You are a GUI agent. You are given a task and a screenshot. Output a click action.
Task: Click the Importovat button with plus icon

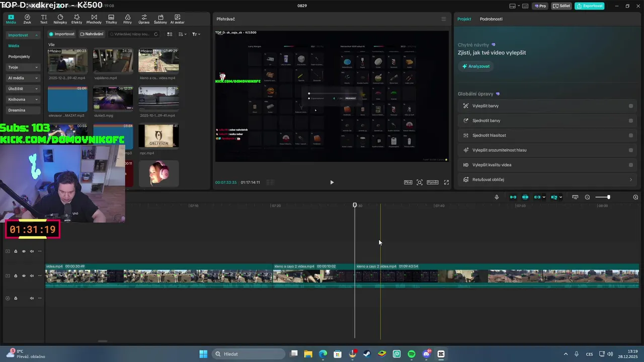62,34
